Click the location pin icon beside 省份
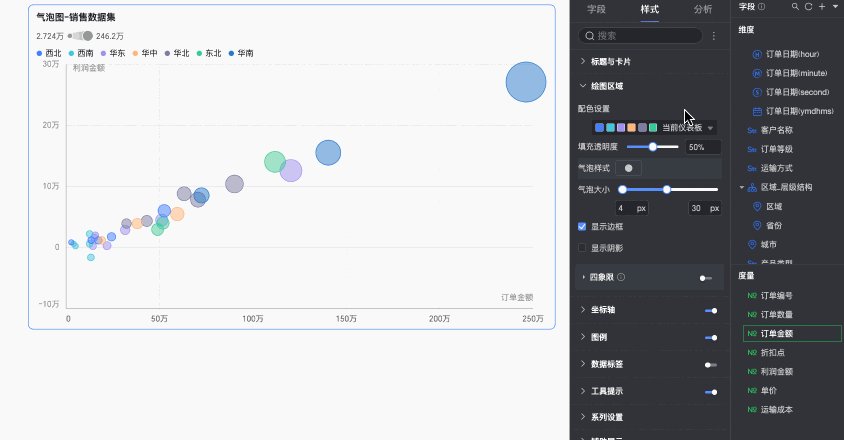The height and width of the screenshot is (440, 844). point(757,225)
